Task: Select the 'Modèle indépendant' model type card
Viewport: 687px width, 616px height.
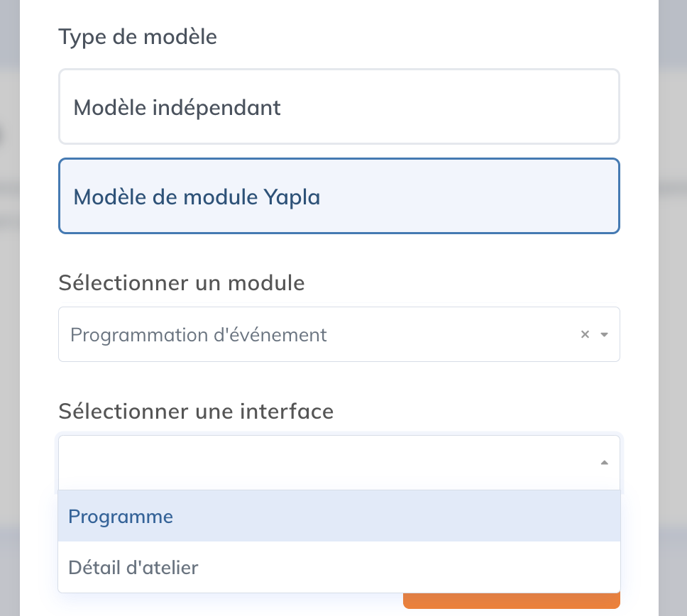Action: (x=339, y=106)
